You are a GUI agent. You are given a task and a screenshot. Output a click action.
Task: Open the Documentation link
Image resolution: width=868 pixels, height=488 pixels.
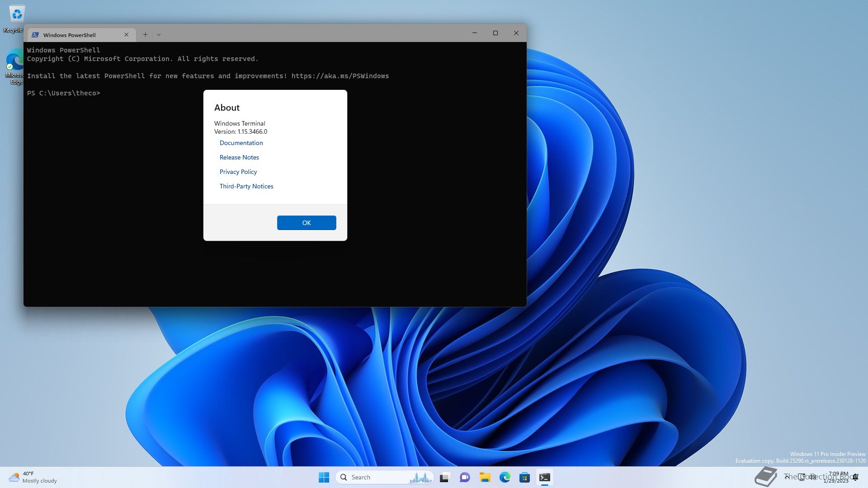(x=241, y=143)
